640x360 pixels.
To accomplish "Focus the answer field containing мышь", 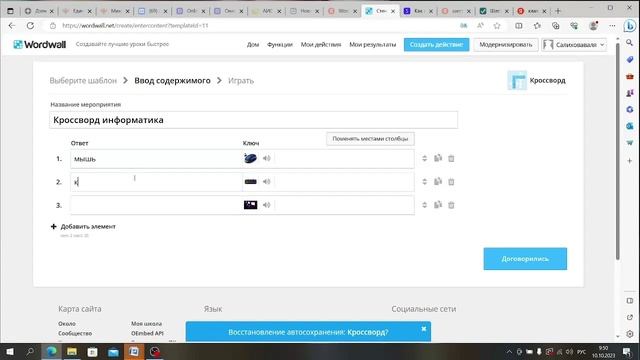I will tap(156, 159).
